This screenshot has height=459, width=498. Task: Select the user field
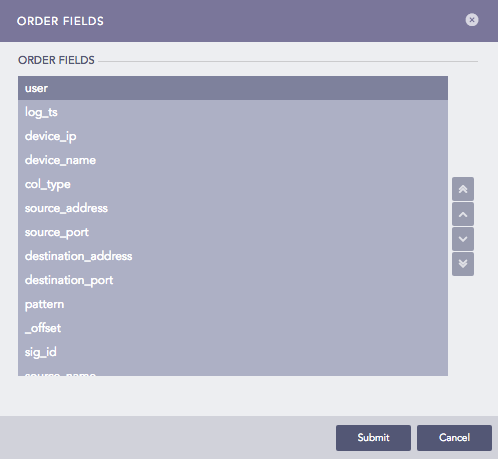tap(233, 88)
